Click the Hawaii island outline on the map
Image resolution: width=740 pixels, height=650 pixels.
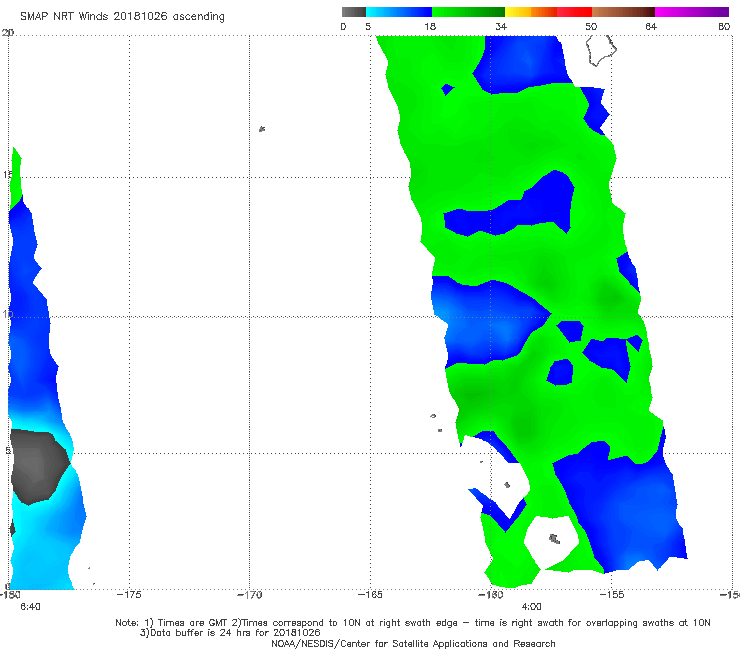tap(601, 50)
